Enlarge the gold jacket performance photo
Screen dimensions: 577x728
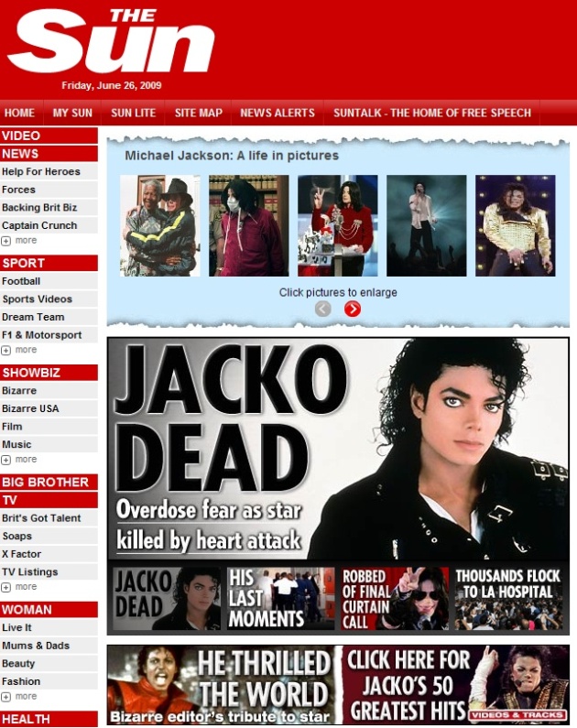[515, 225]
